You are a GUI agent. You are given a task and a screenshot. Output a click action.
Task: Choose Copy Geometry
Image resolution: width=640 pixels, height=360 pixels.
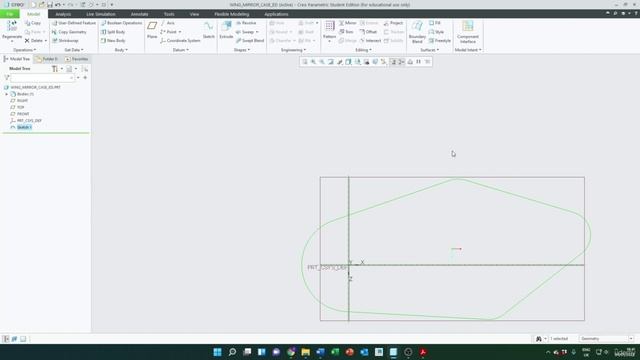pyautogui.click(x=69, y=32)
